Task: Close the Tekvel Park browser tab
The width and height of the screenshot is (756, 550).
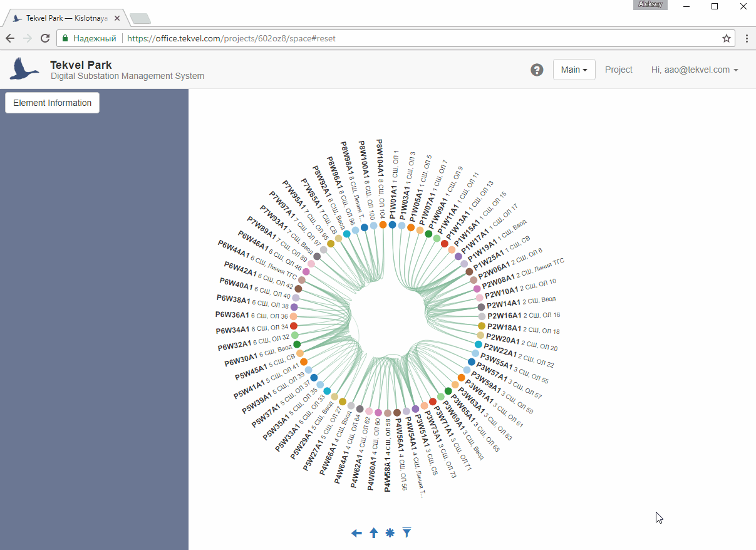Action: (117, 18)
